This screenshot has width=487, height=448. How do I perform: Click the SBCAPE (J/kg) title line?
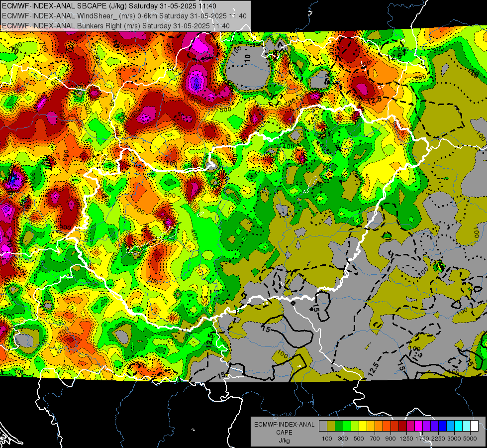click(x=109, y=6)
